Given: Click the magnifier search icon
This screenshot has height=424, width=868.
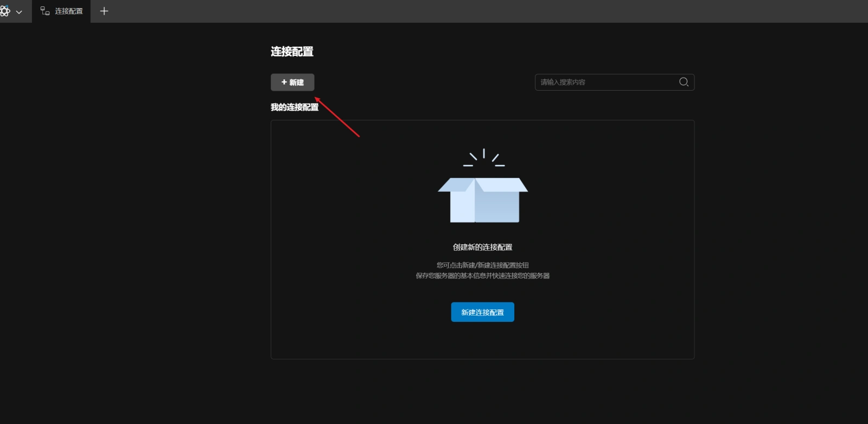Looking at the screenshot, I should coord(684,82).
